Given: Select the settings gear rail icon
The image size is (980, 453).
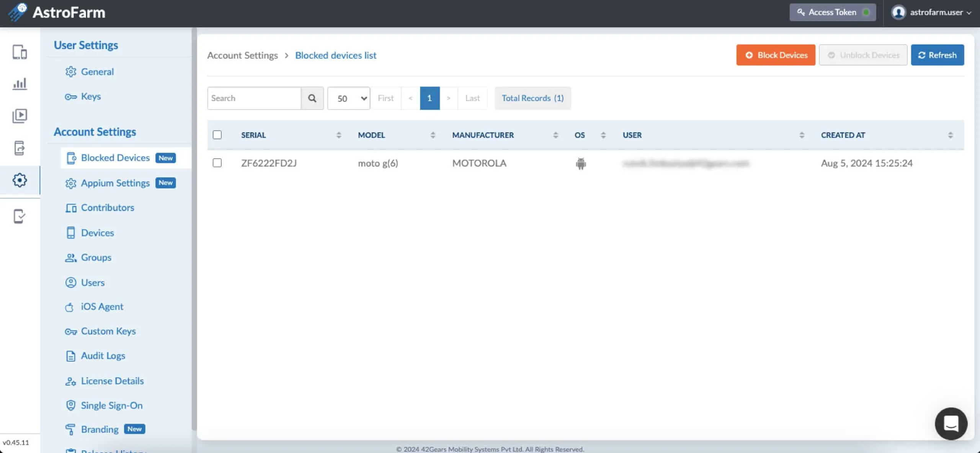Looking at the screenshot, I should click(x=20, y=180).
